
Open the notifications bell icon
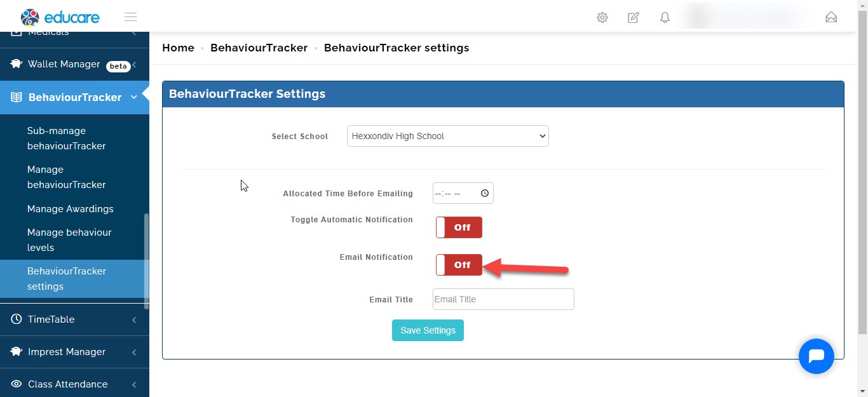tap(665, 18)
